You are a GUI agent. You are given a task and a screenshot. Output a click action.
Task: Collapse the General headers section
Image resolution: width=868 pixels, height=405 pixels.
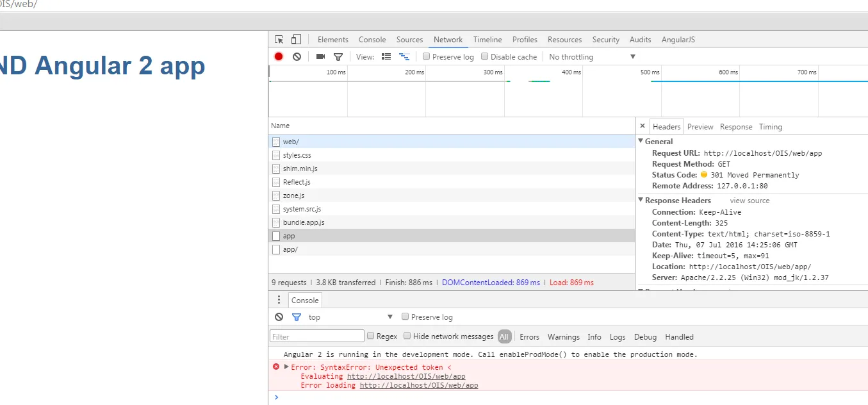641,141
